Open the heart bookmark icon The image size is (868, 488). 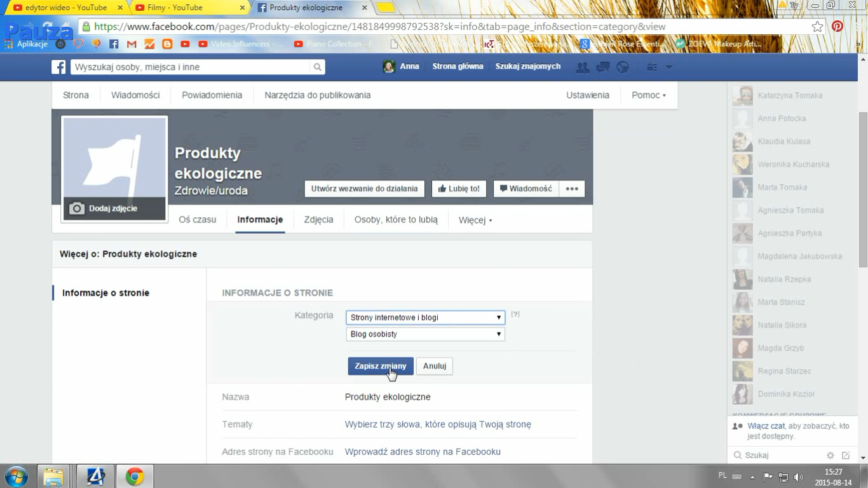coord(78,44)
